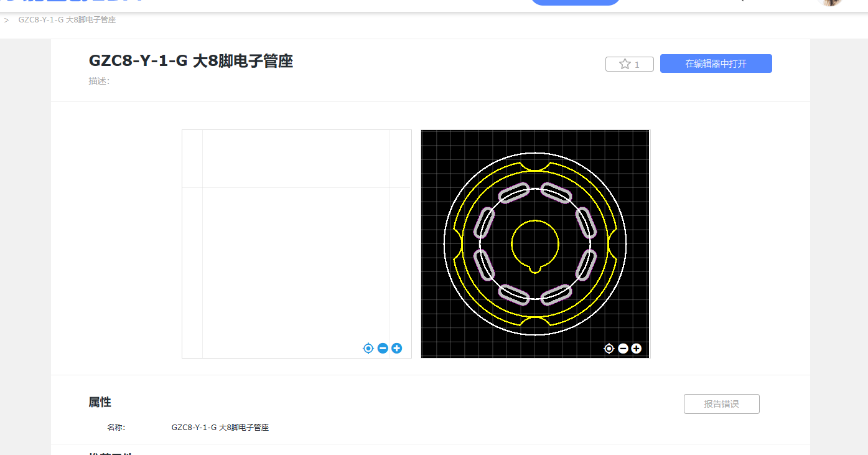
Task: Click the blue pill button in header
Action: coord(575,2)
